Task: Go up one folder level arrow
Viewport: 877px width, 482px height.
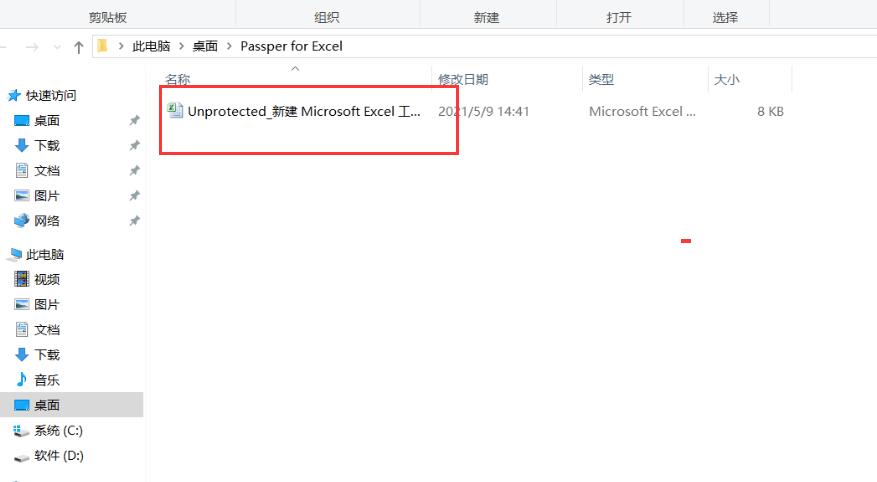Action: click(x=78, y=47)
